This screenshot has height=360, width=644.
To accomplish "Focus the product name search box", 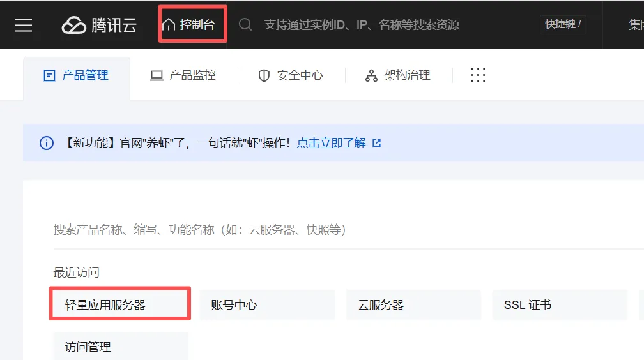I will tap(348, 229).
